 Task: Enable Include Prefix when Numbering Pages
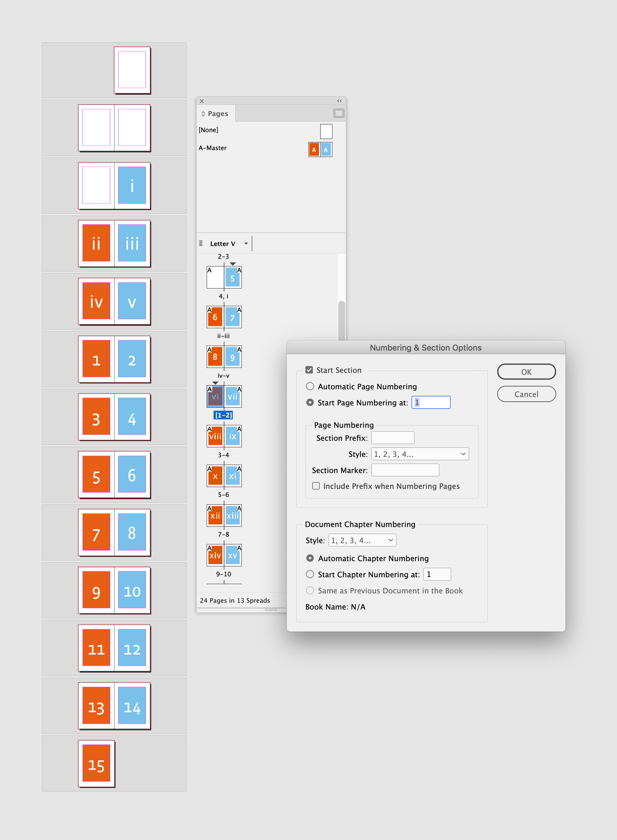click(316, 486)
